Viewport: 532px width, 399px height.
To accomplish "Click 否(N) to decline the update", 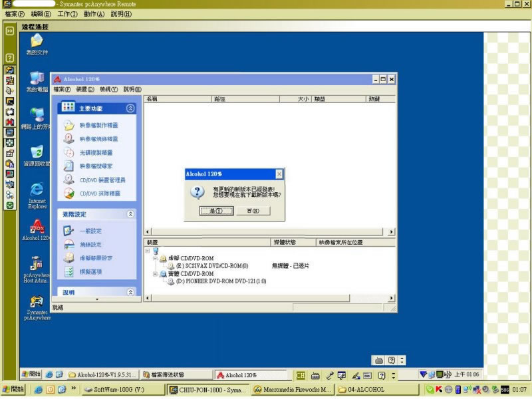I will pyautogui.click(x=253, y=211).
